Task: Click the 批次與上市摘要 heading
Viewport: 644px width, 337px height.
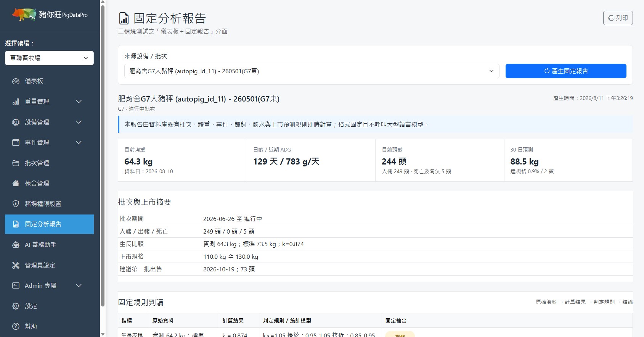Action: point(145,202)
